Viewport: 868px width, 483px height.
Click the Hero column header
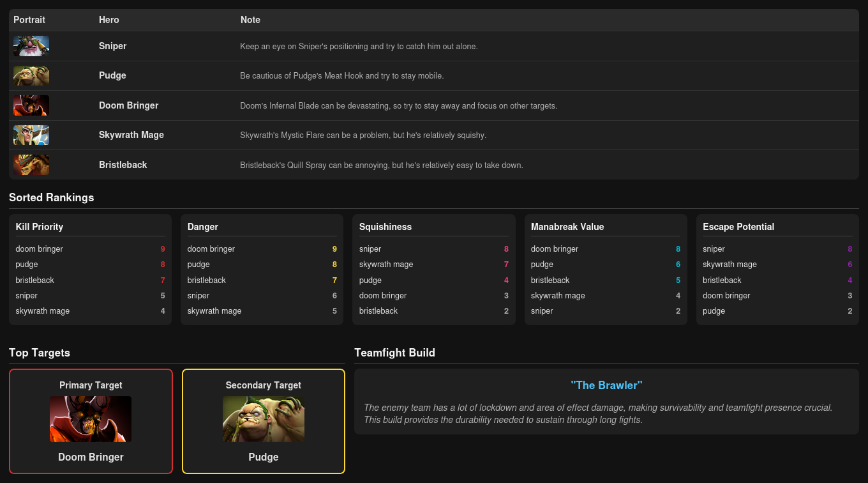pyautogui.click(x=109, y=20)
